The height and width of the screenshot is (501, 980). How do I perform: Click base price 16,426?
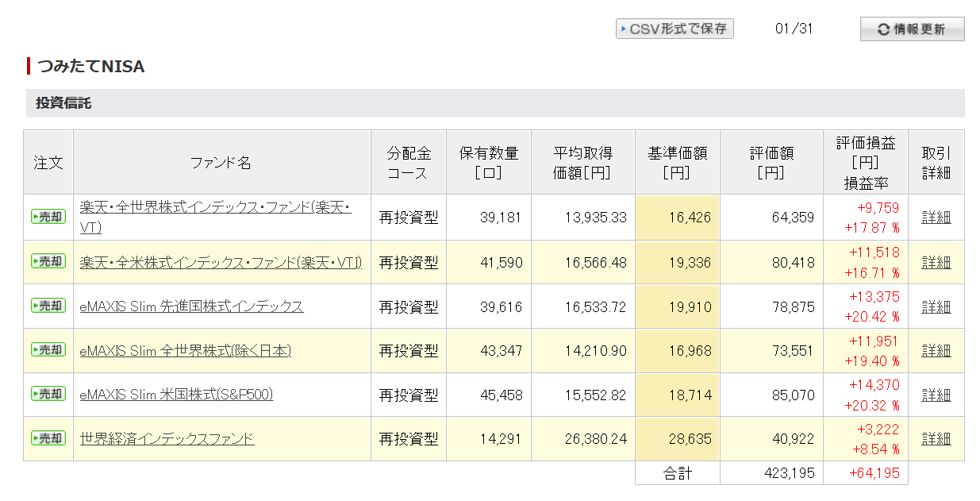690,218
